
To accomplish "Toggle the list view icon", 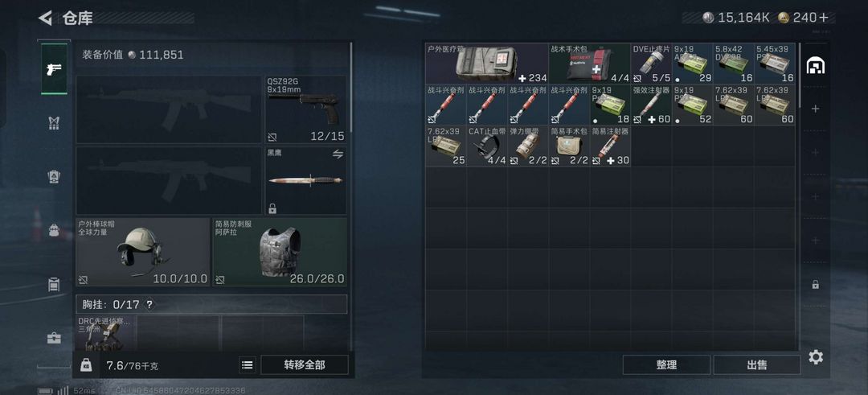I will tap(248, 365).
